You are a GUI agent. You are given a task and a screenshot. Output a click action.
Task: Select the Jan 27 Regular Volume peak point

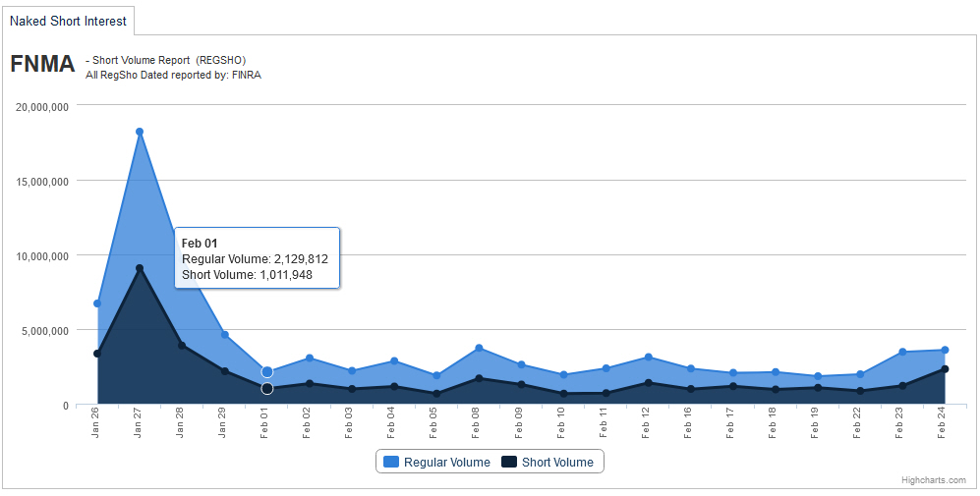(140, 132)
